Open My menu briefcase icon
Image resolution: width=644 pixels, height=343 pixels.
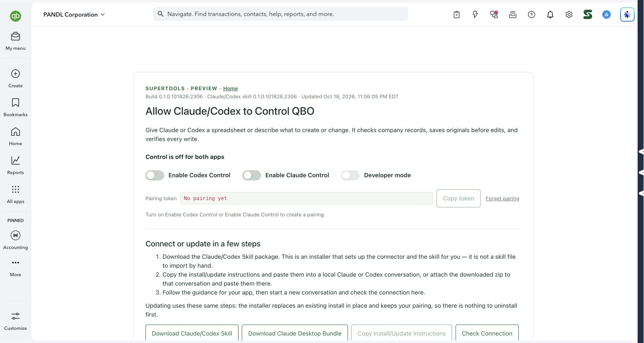[15, 36]
